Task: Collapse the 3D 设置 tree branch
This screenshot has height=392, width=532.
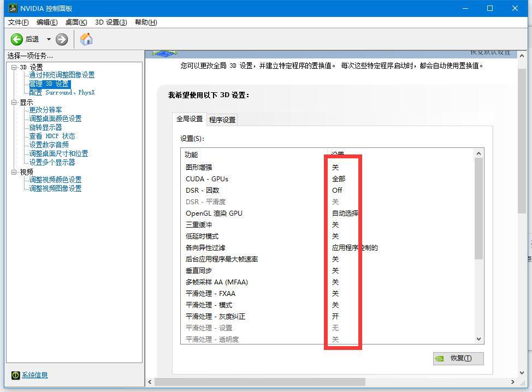Action: tap(13, 67)
